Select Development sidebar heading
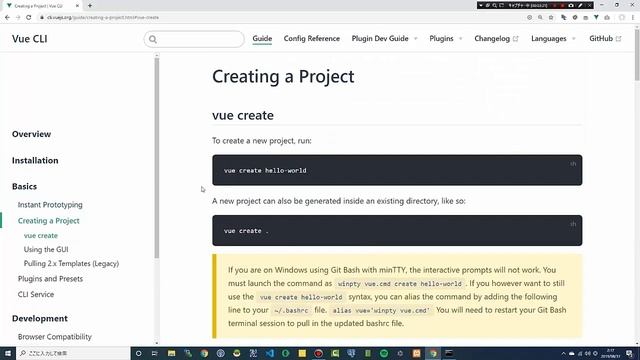 coord(40,318)
